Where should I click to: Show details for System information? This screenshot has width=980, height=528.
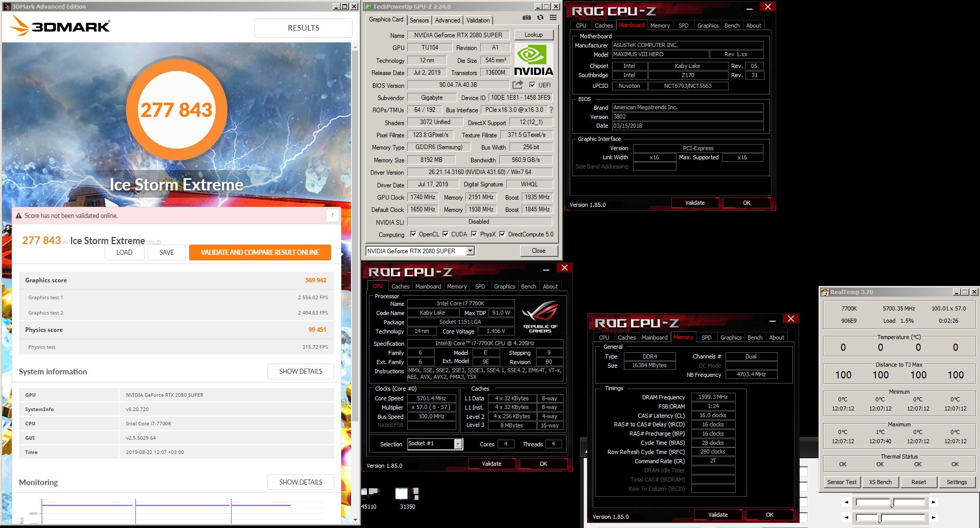pos(300,371)
